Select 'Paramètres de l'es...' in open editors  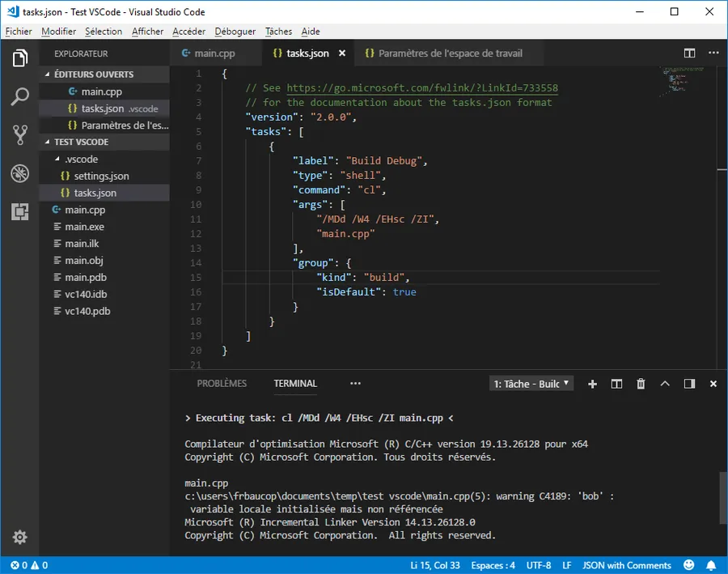pyautogui.click(x=104, y=125)
